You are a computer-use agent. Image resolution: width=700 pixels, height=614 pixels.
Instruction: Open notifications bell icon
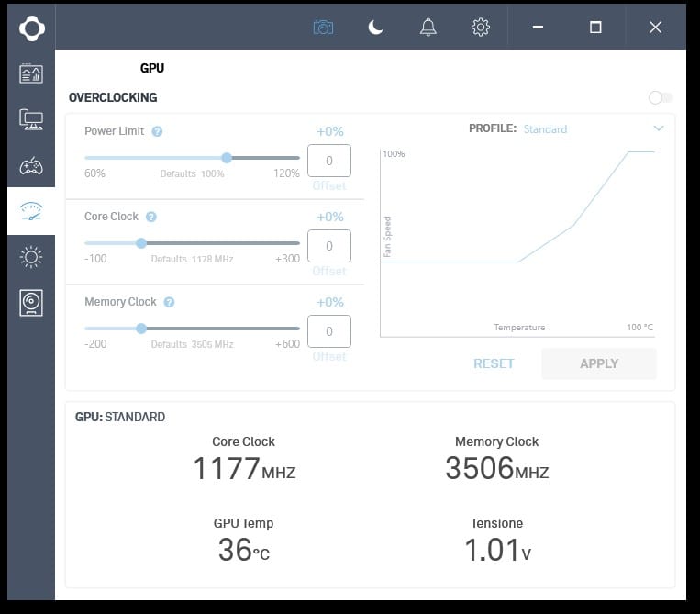428,28
